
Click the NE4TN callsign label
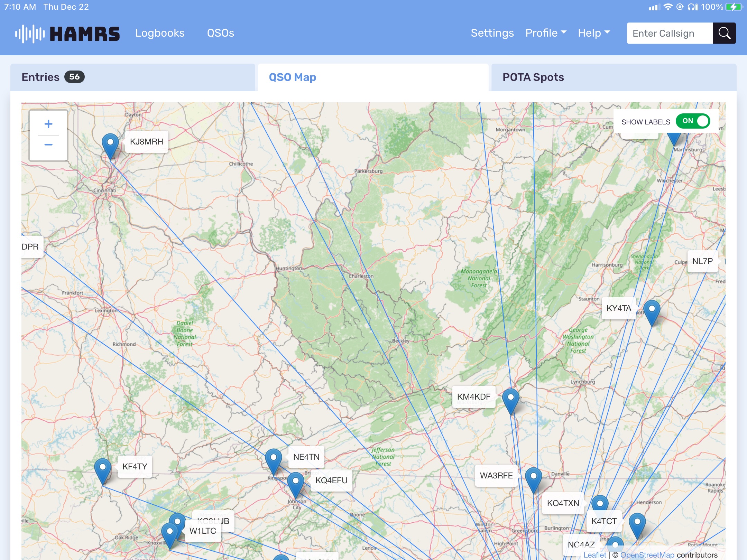pos(306,457)
